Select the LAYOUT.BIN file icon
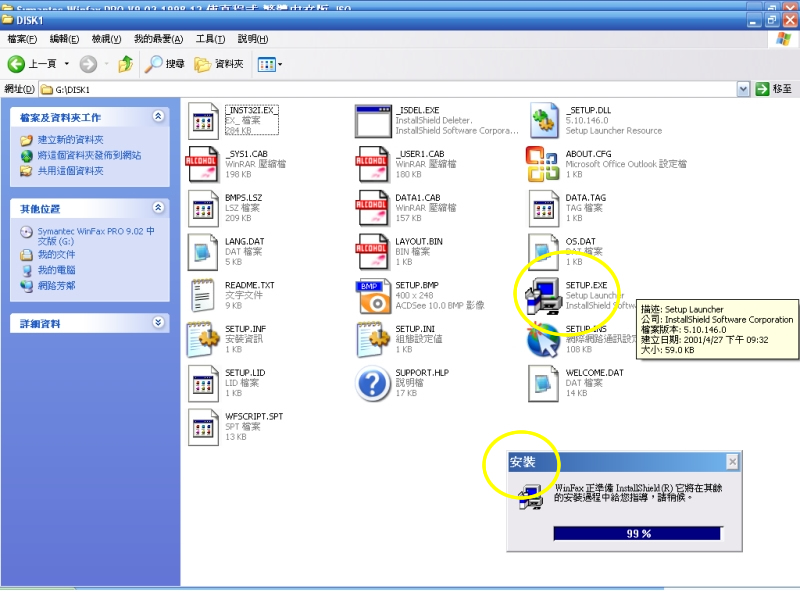The image size is (800, 600). (372, 252)
